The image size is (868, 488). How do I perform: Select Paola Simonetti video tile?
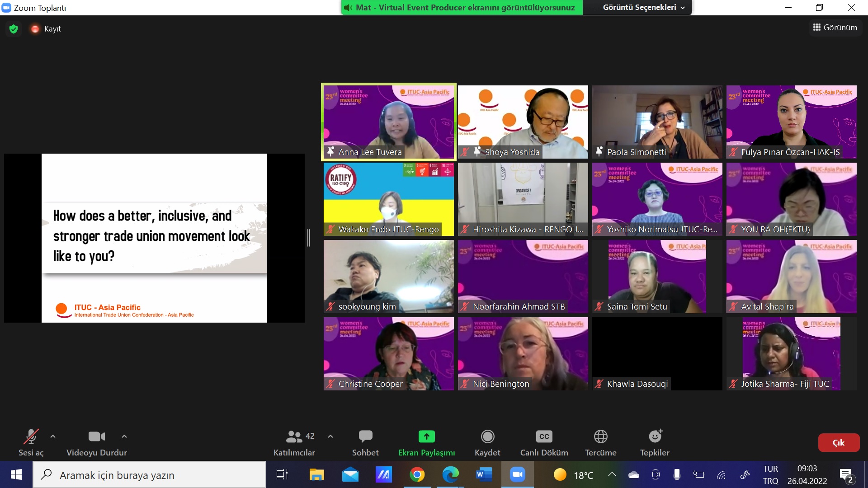[x=657, y=122]
